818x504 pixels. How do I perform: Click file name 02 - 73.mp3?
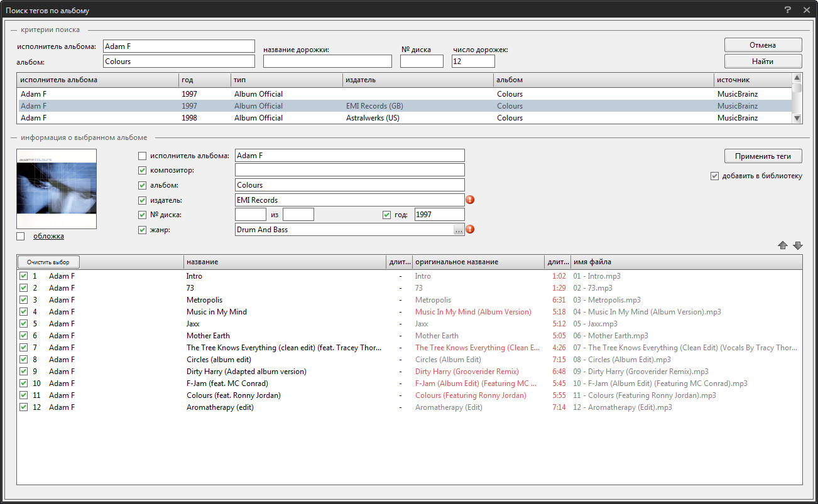click(592, 288)
